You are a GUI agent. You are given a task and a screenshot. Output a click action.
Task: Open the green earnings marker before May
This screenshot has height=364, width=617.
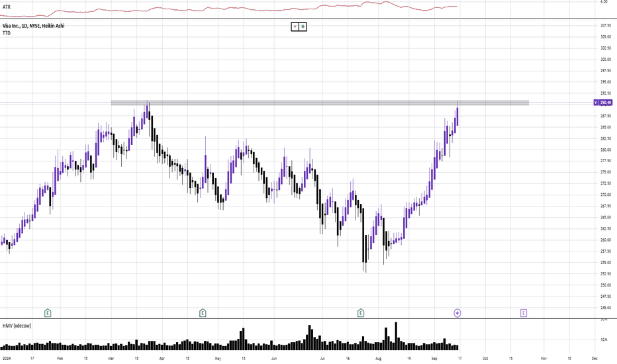[x=203, y=313]
